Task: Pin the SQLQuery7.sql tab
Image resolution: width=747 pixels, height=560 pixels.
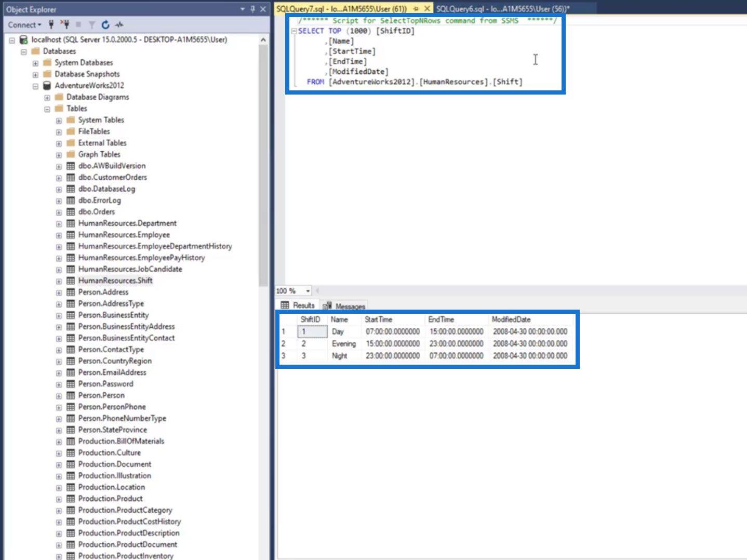Action: (416, 9)
